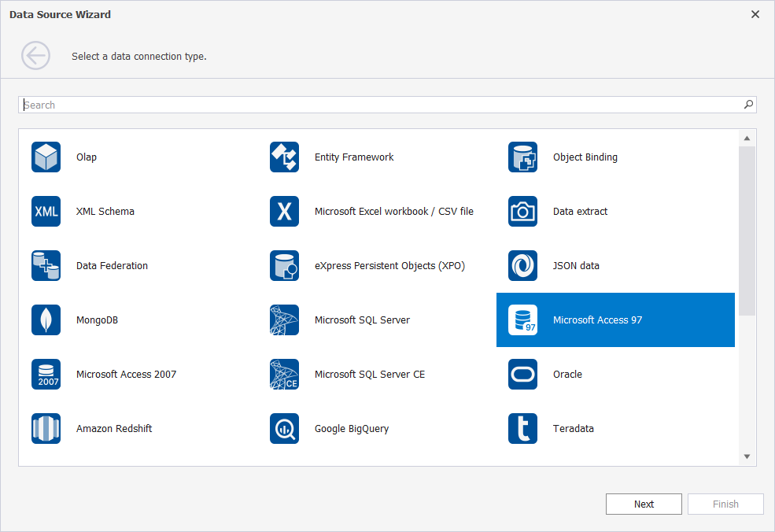The width and height of the screenshot is (775, 532).
Task: Select the "Teradata" text
Action: pyautogui.click(x=574, y=429)
